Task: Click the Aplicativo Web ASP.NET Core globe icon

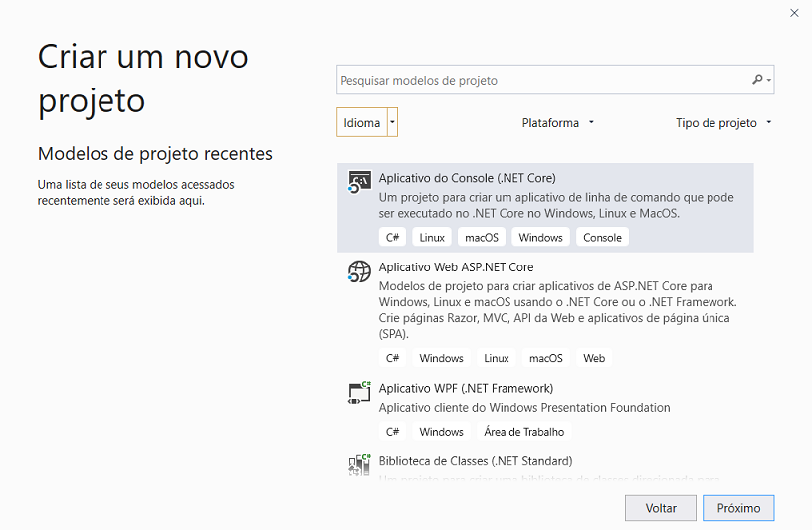Action: [x=359, y=271]
